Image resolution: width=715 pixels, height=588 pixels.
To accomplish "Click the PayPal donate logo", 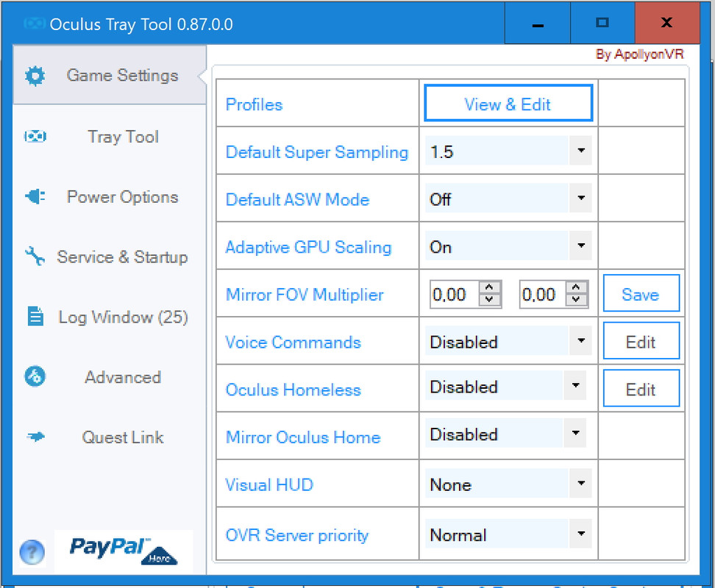I will pyautogui.click(x=123, y=551).
